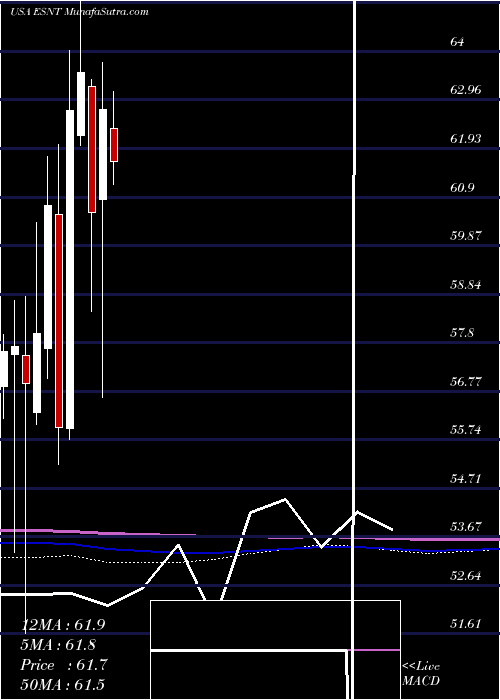
Task: Click the 51.61 price axis label
Action: (x=466, y=624)
